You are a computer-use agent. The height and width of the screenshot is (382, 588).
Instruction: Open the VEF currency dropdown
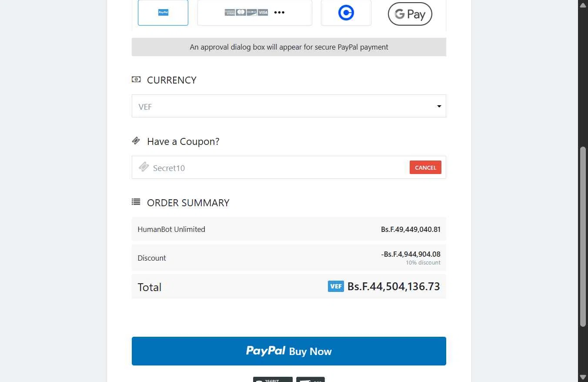click(x=289, y=106)
